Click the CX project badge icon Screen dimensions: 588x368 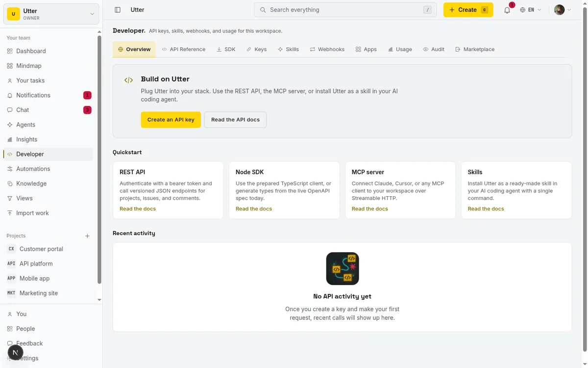tap(11, 249)
